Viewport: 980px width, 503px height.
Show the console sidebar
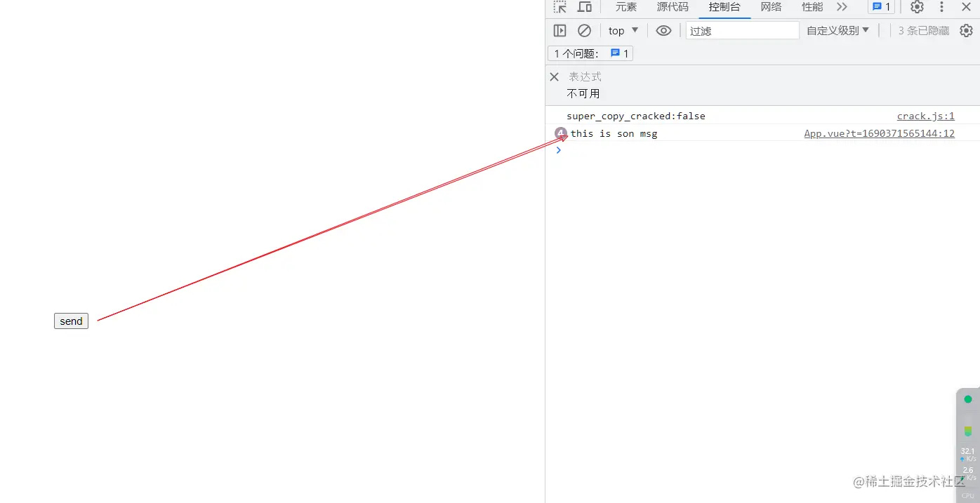click(559, 31)
